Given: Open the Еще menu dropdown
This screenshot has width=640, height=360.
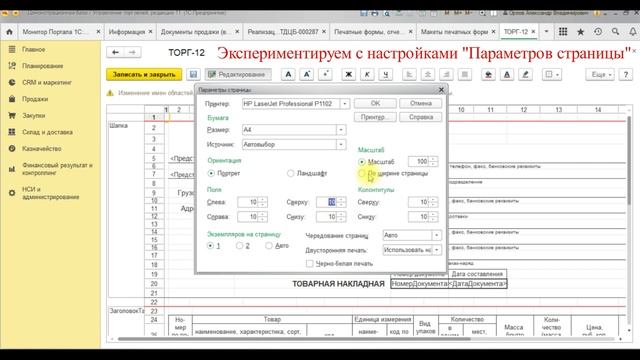Looking at the screenshot, I should click(x=600, y=74).
